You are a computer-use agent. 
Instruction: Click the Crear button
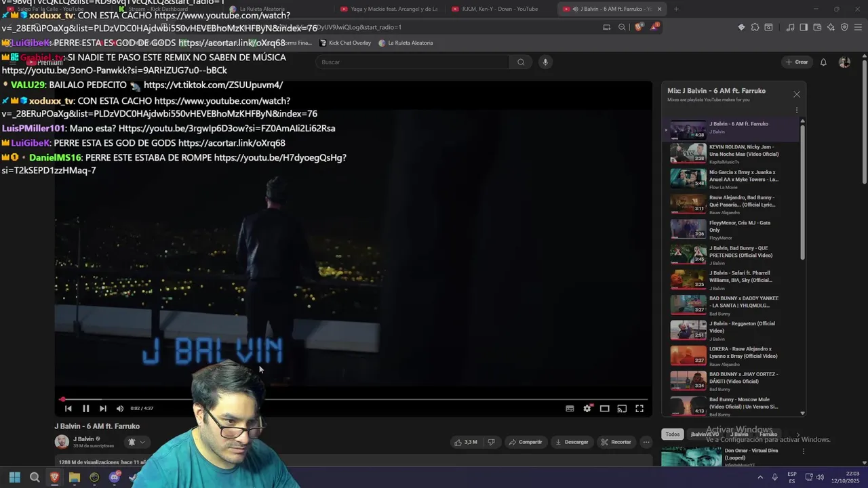(x=797, y=62)
